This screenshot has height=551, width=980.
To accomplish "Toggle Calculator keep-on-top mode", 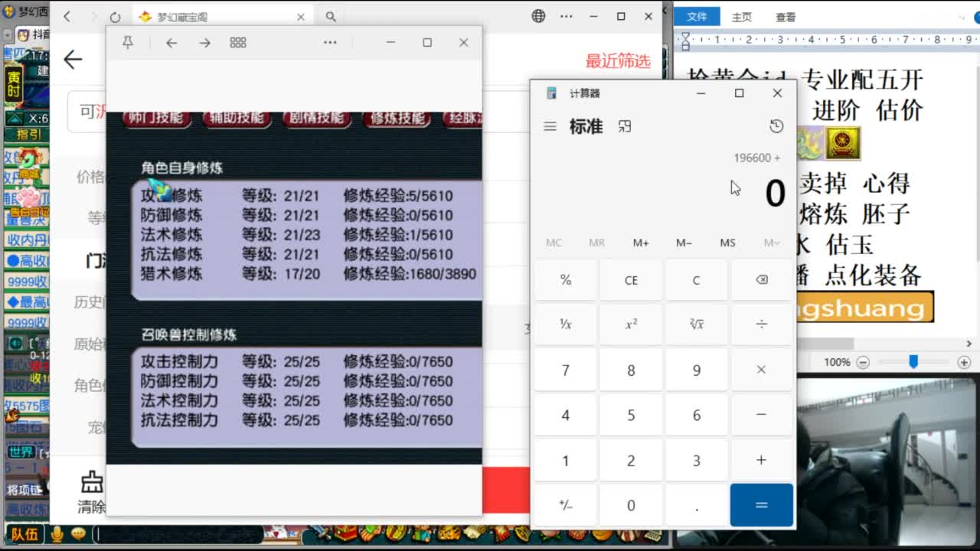I will point(625,126).
